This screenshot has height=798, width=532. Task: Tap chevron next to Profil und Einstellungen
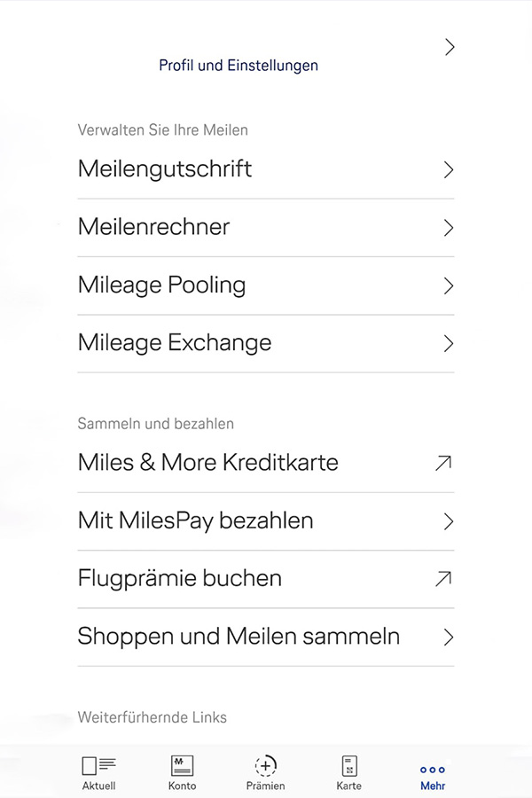click(x=450, y=48)
